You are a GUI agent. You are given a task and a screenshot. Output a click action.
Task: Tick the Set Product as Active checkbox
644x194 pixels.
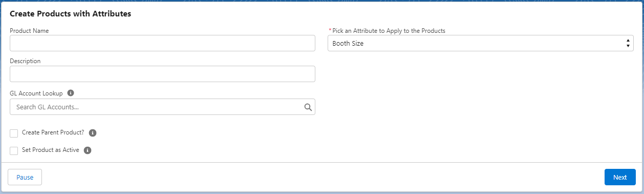click(14, 151)
